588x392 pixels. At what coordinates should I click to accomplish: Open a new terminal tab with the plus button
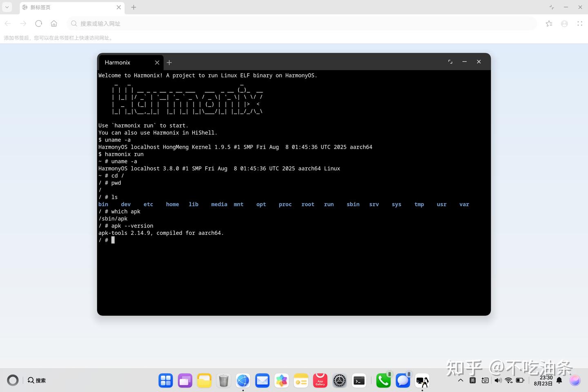[169, 62]
